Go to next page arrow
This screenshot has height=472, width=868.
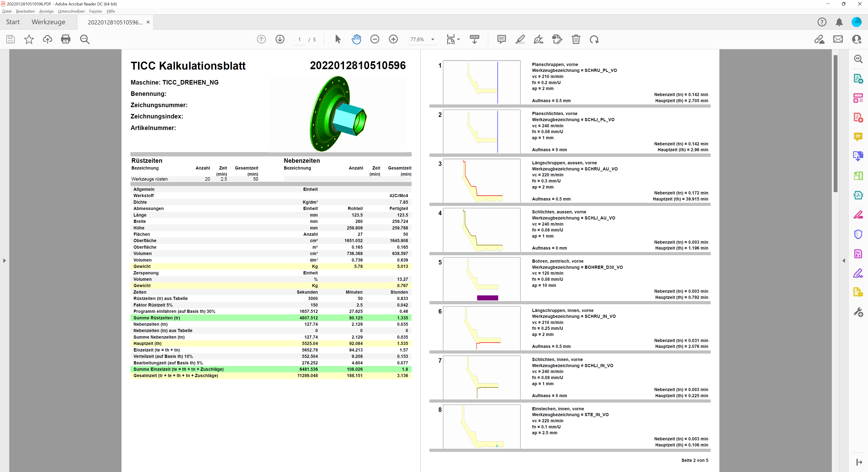point(280,39)
